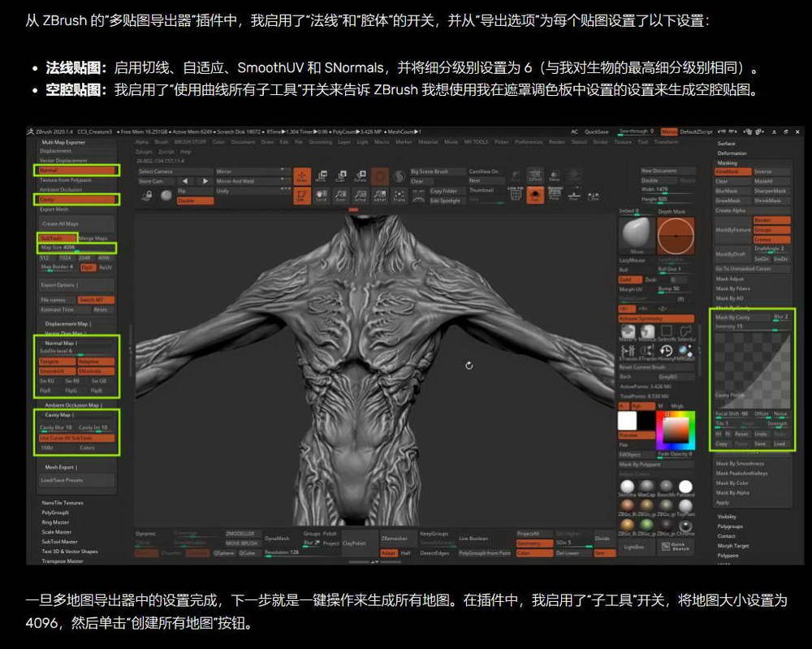Select the Scale transform icon
Viewport: 812px width, 649px height.
341,176
